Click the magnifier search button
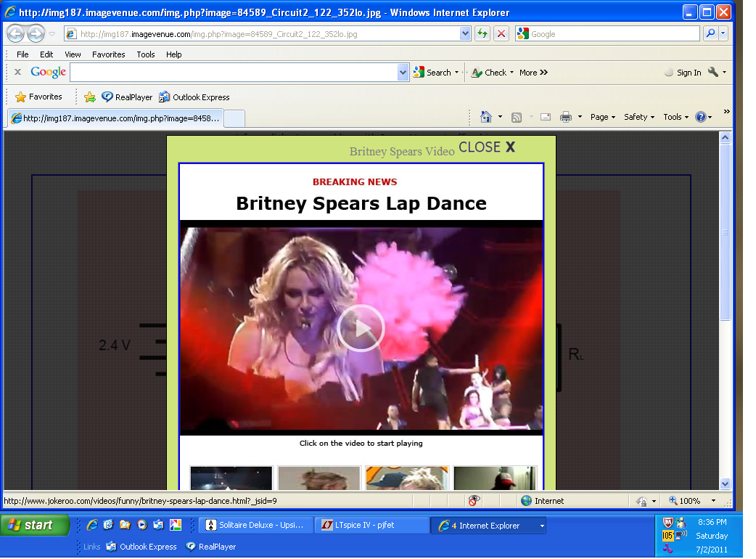This screenshot has width=756, height=559. pos(710,34)
